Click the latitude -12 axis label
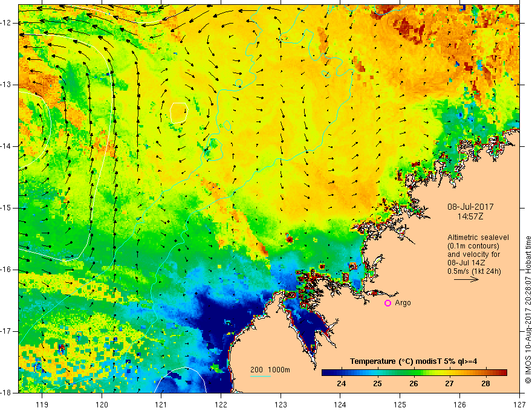 6,23
